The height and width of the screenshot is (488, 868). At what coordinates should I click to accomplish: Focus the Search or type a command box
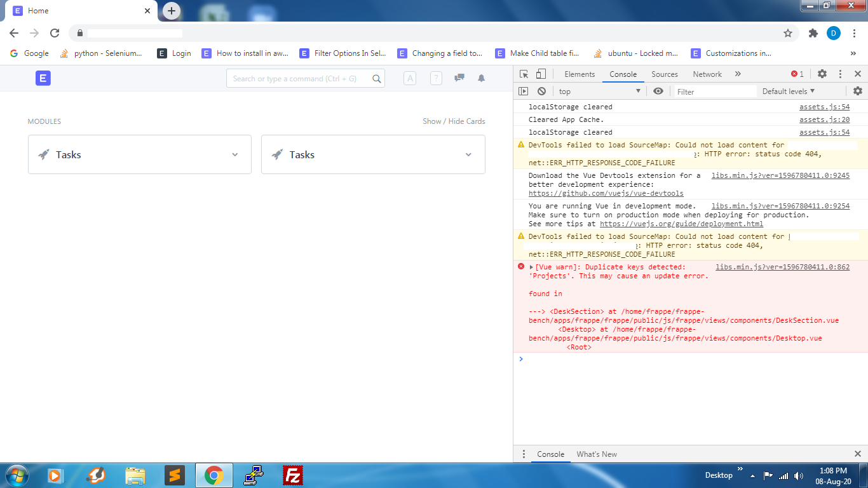(x=305, y=79)
